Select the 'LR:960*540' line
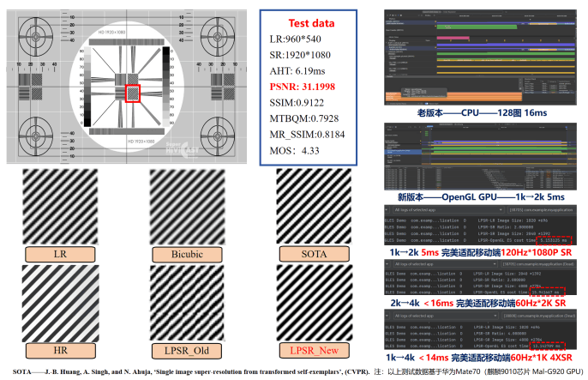Screen dimensions: 588x380 [x=295, y=39]
